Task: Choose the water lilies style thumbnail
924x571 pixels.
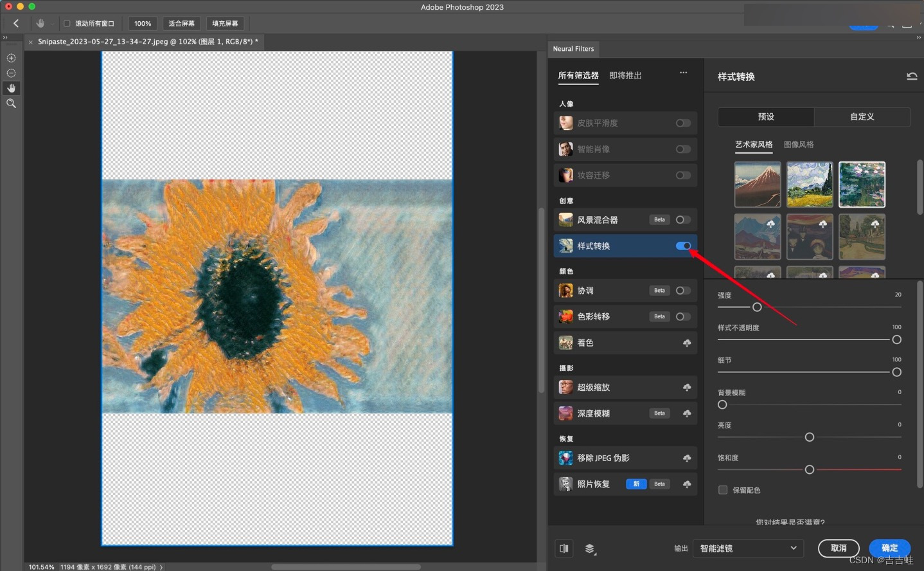Action: click(x=862, y=185)
